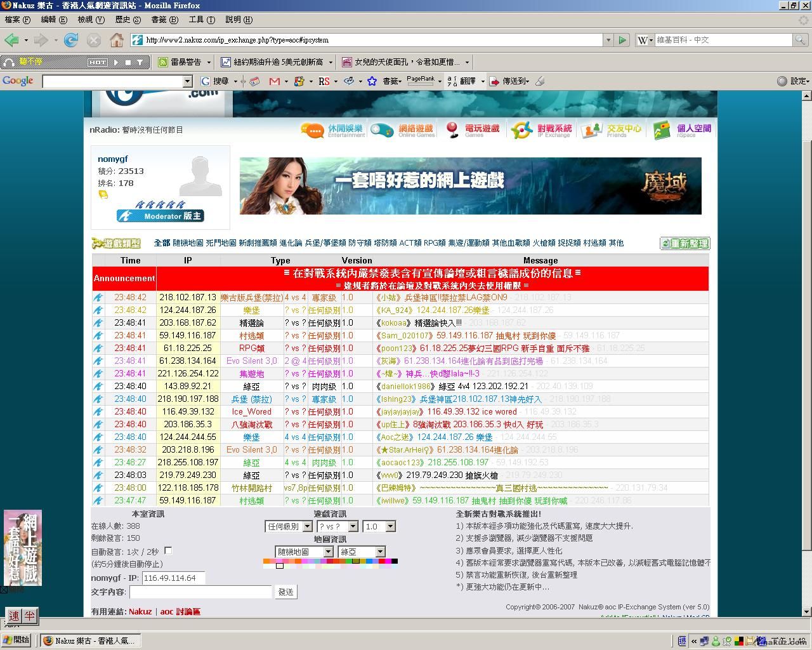Pick the black color swatch
The image size is (812, 650).
click(395, 561)
